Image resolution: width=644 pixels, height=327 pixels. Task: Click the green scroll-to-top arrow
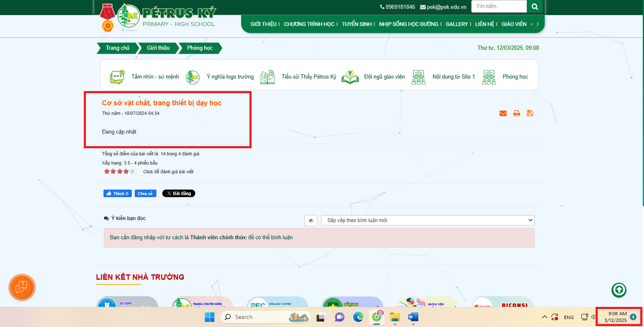[x=619, y=290]
